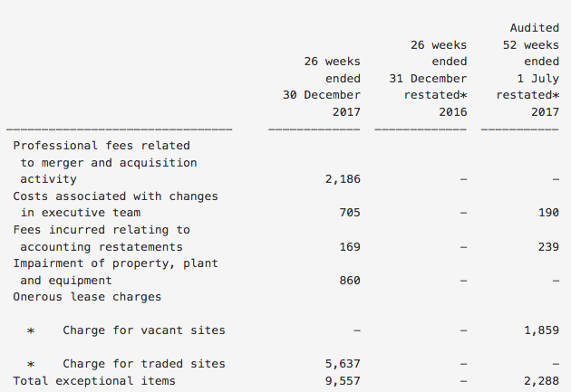Select the 'Onerous lease charges' row label
Screen dimensions: 571x392
click(x=87, y=297)
